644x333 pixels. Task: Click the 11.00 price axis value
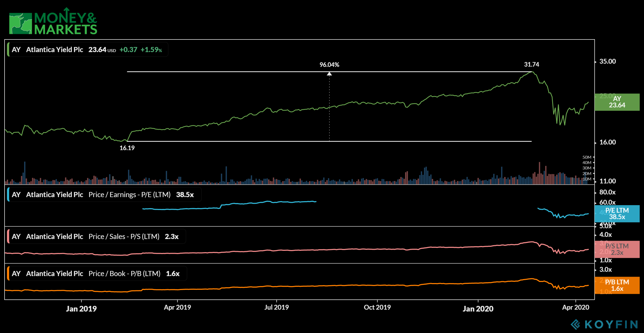pos(608,181)
